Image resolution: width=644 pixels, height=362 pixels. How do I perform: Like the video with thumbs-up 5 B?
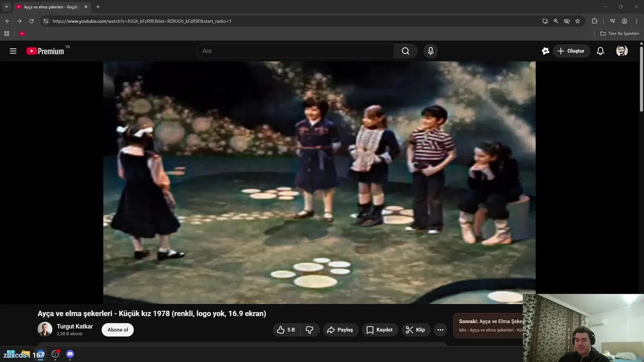286,330
